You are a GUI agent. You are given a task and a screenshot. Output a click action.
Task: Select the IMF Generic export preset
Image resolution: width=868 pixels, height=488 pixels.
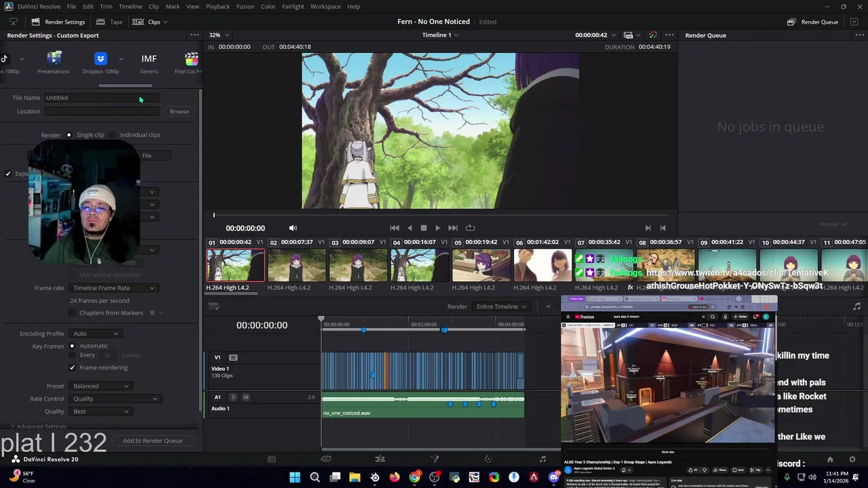click(x=149, y=59)
